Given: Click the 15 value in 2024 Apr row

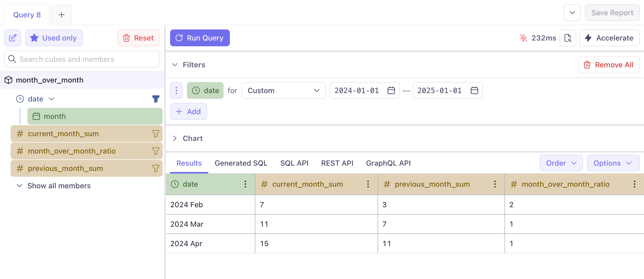Looking at the screenshot, I should (264, 244).
